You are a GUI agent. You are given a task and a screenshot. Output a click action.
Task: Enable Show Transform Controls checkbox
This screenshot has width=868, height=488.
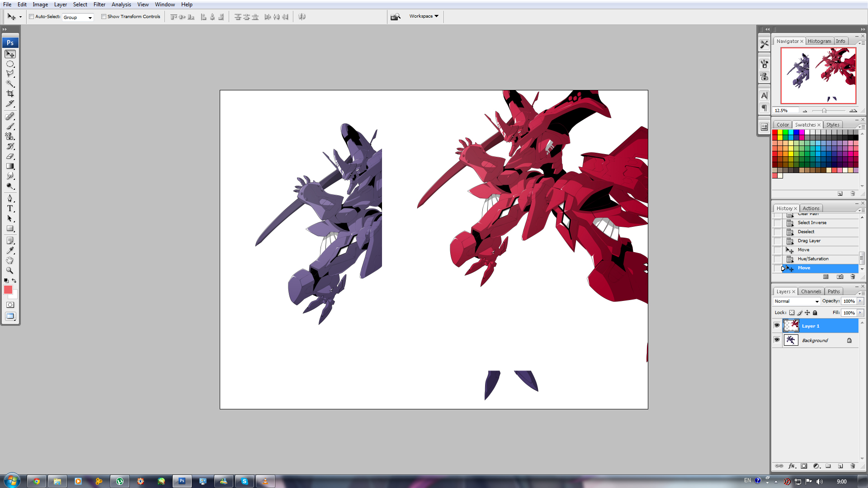[104, 17]
